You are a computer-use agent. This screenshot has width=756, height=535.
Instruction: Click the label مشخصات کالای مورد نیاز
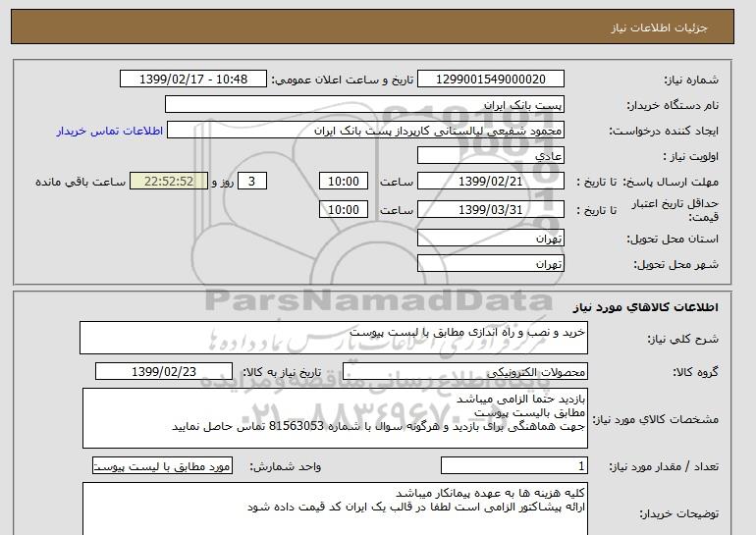pyautogui.click(x=656, y=419)
